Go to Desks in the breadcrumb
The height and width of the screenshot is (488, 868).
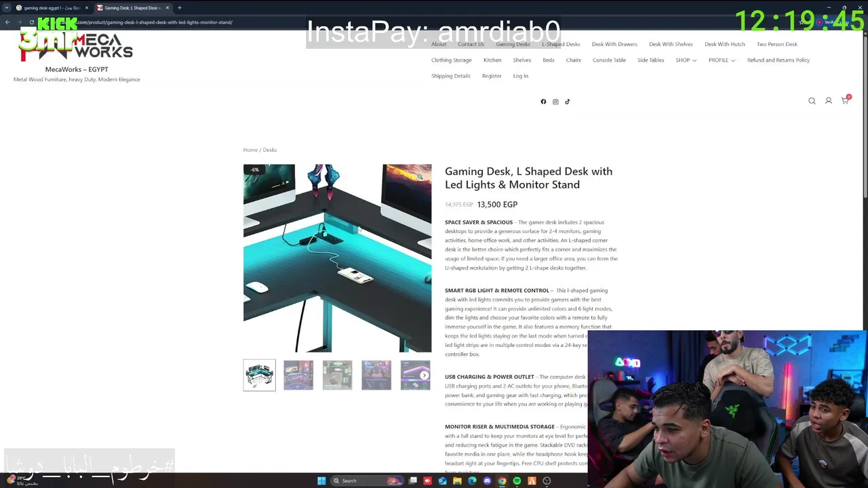click(270, 150)
